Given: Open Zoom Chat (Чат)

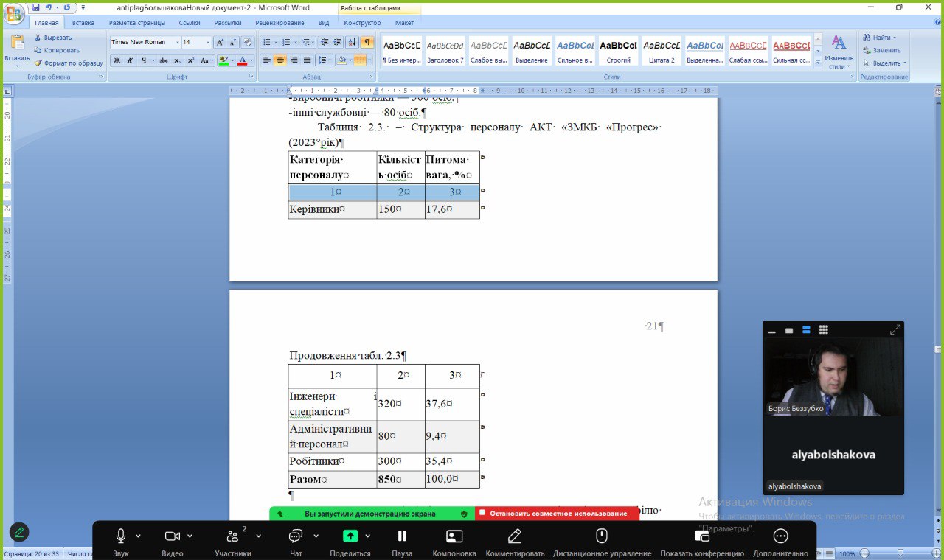Looking at the screenshot, I should click(296, 542).
